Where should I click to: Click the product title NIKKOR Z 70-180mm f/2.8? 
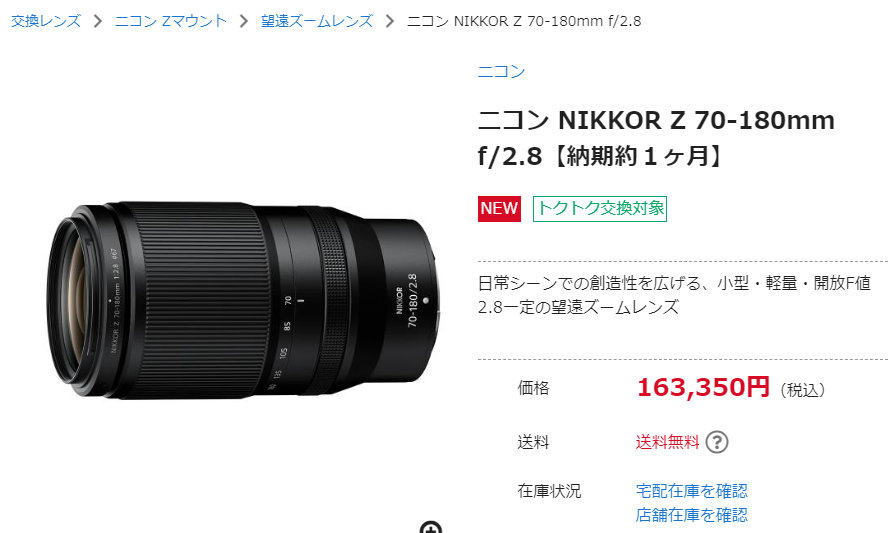tap(656, 138)
